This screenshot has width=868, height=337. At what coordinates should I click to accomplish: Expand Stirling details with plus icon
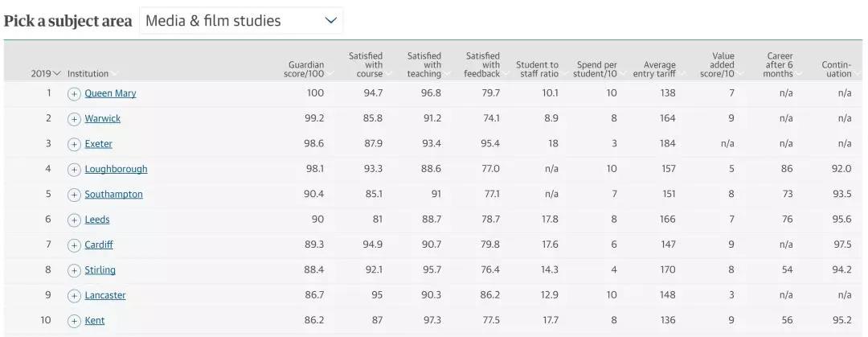74,270
